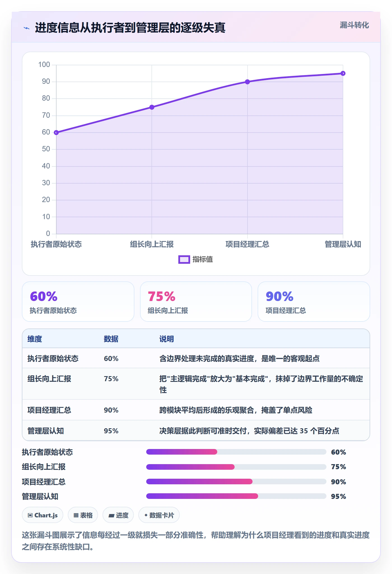Click the 数据 column header

pyautogui.click(x=111, y=339)
